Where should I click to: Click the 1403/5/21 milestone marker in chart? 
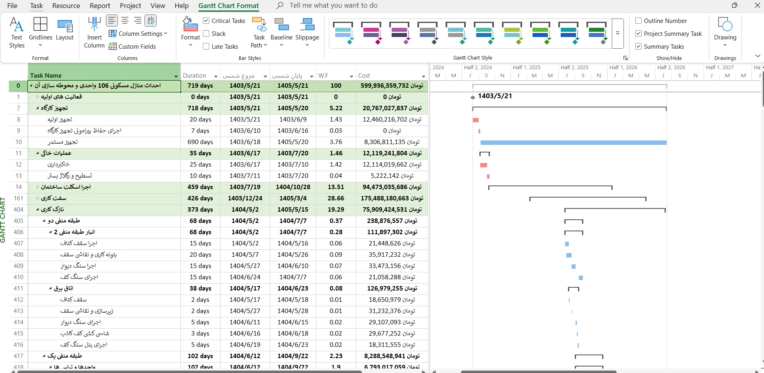point(472,97)
